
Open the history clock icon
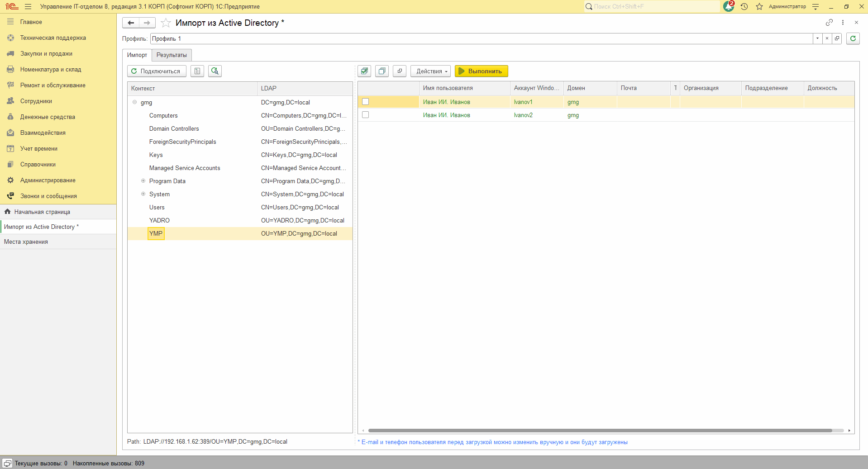pos(744,6)
